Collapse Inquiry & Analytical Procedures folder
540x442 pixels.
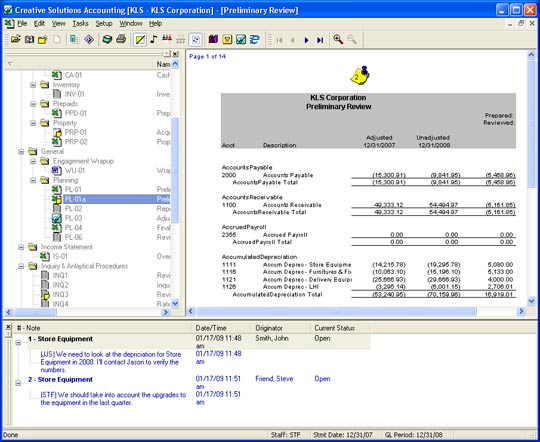21,266
